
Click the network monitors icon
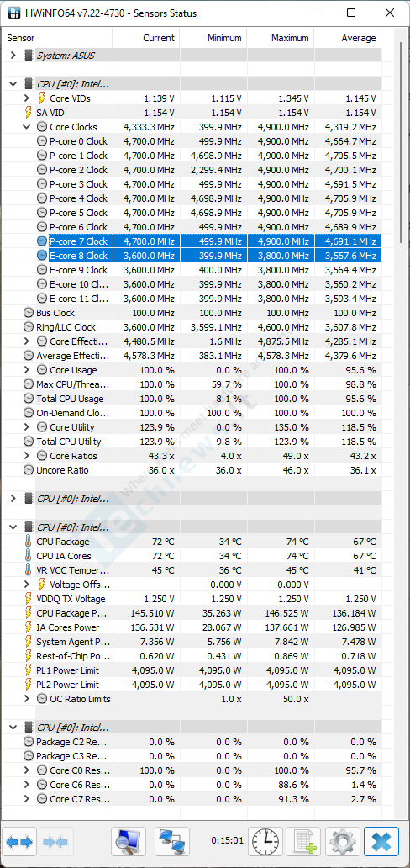[x=172, y=842]
